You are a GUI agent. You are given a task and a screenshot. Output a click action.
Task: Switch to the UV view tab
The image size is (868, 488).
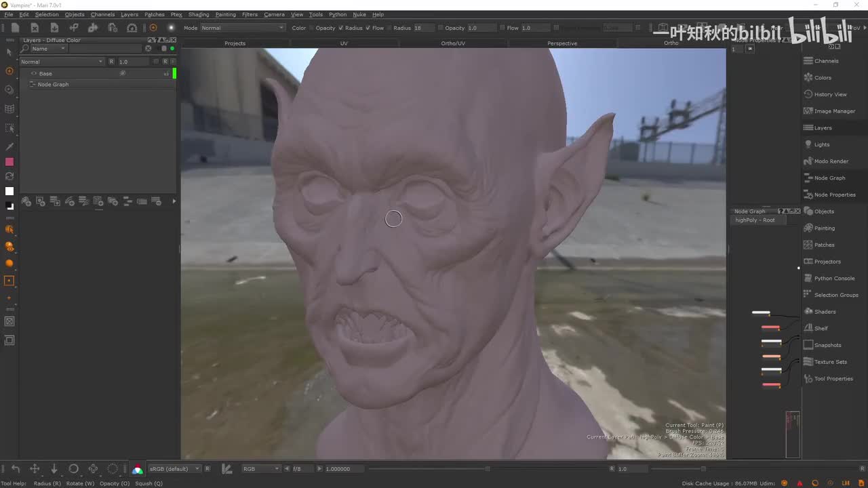[344, 43]
